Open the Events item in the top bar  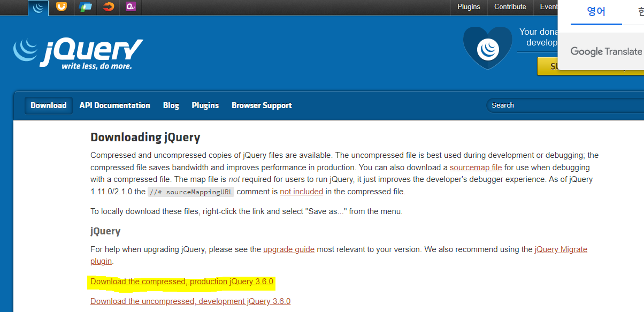[x=548, y=7]
